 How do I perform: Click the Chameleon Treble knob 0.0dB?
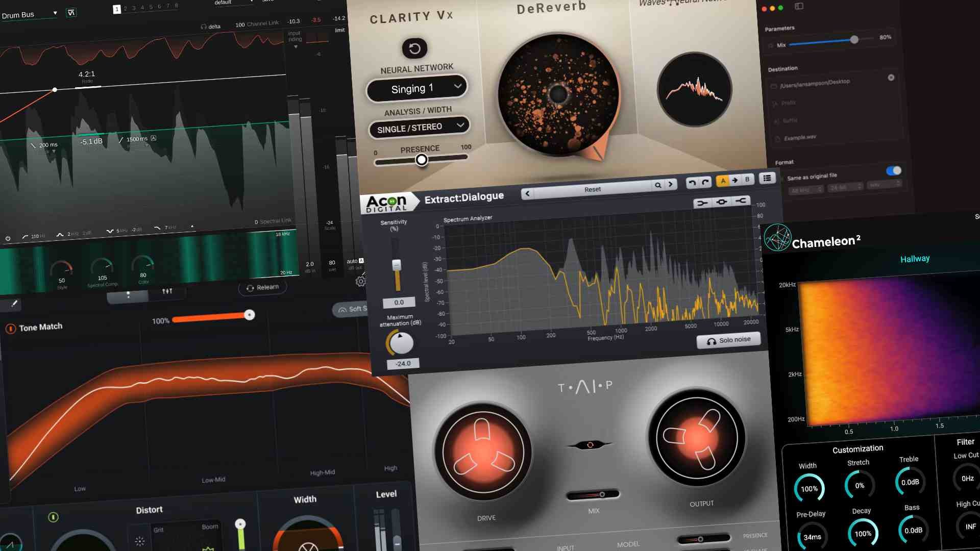click(910, 482)
